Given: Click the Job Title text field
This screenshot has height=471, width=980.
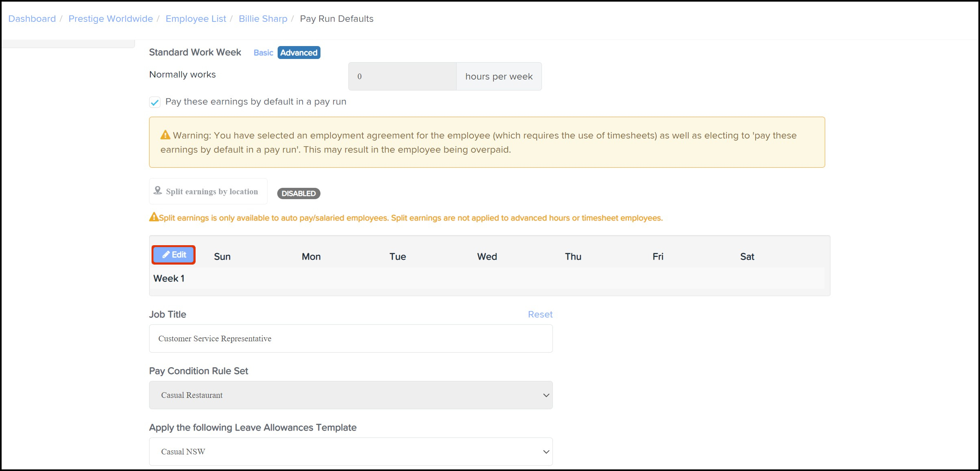Looking at the screenshot, I should click(350, 339).
